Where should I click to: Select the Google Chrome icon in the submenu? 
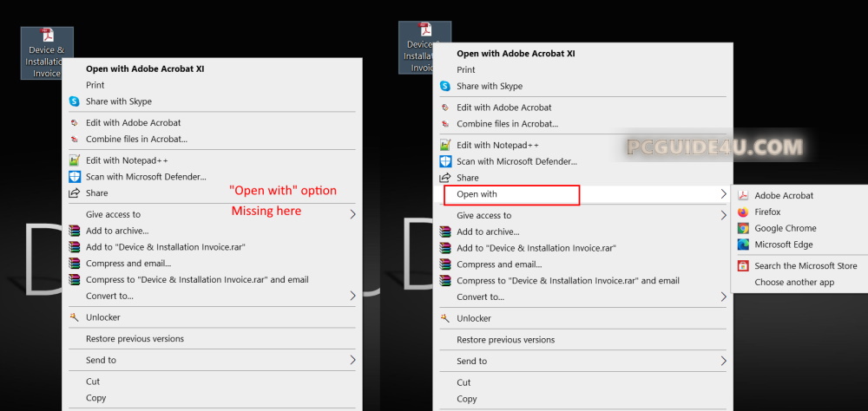point(743,229)
